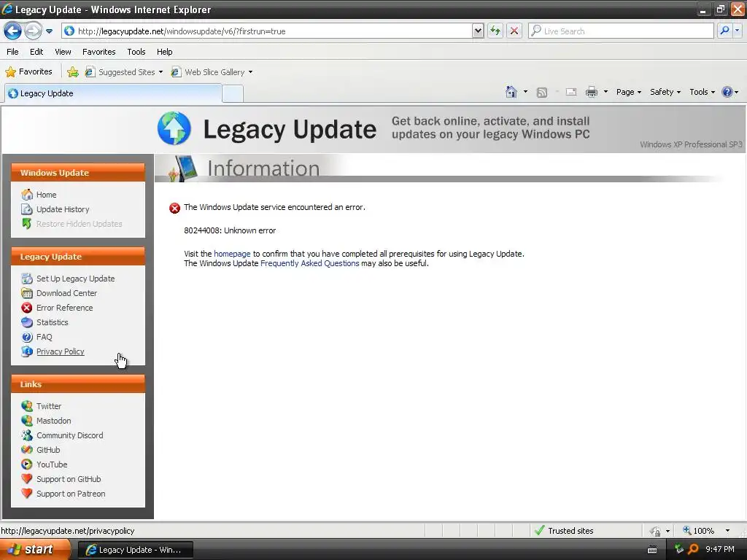Click the Refresh page icon
747x560 pixels.
click(x=495, y=31)
